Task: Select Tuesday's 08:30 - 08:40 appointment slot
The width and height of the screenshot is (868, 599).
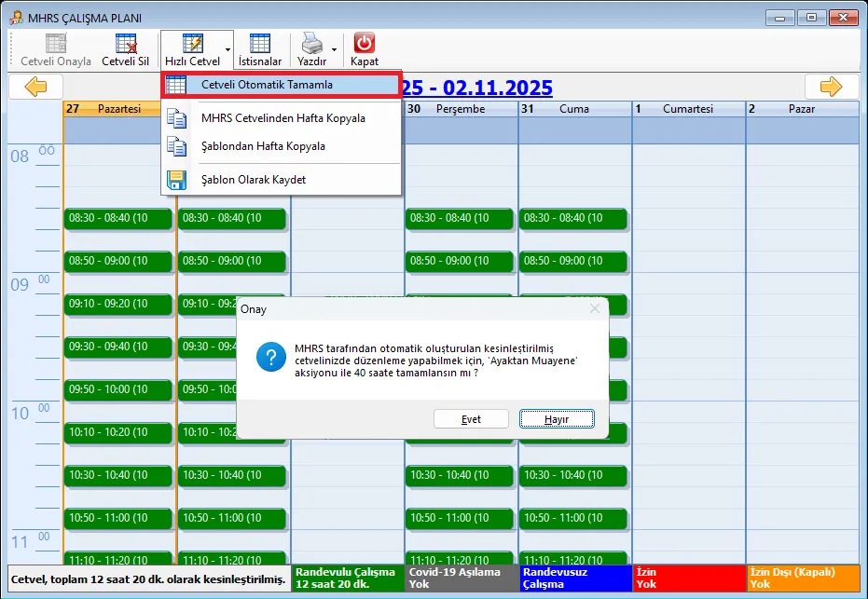Action: 232,218
